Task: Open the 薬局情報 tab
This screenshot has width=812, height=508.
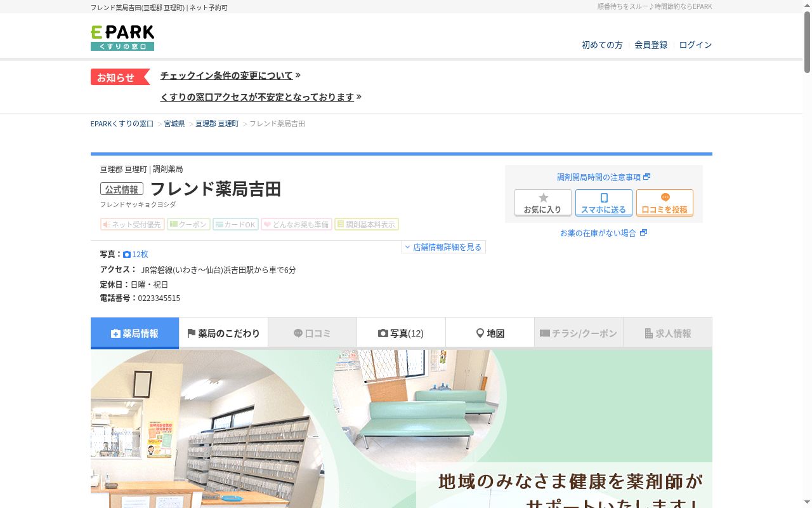Action: point(134,333)
